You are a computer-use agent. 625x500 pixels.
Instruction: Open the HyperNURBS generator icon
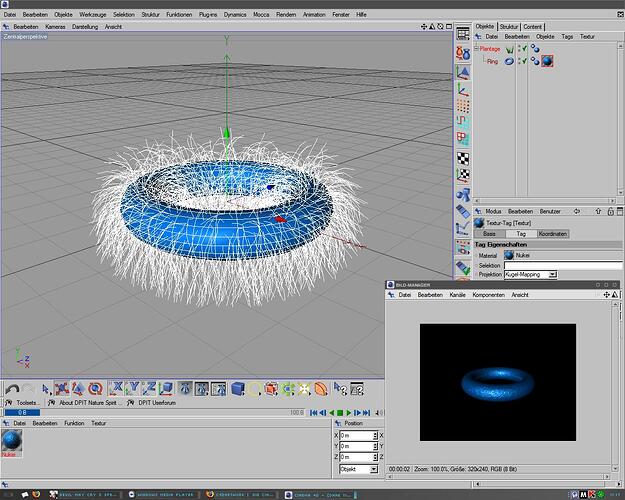[x=271, y=389]
